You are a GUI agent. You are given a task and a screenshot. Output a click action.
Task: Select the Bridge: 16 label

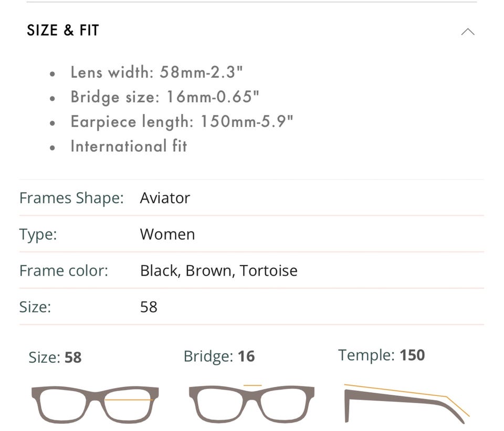[219, 356]
